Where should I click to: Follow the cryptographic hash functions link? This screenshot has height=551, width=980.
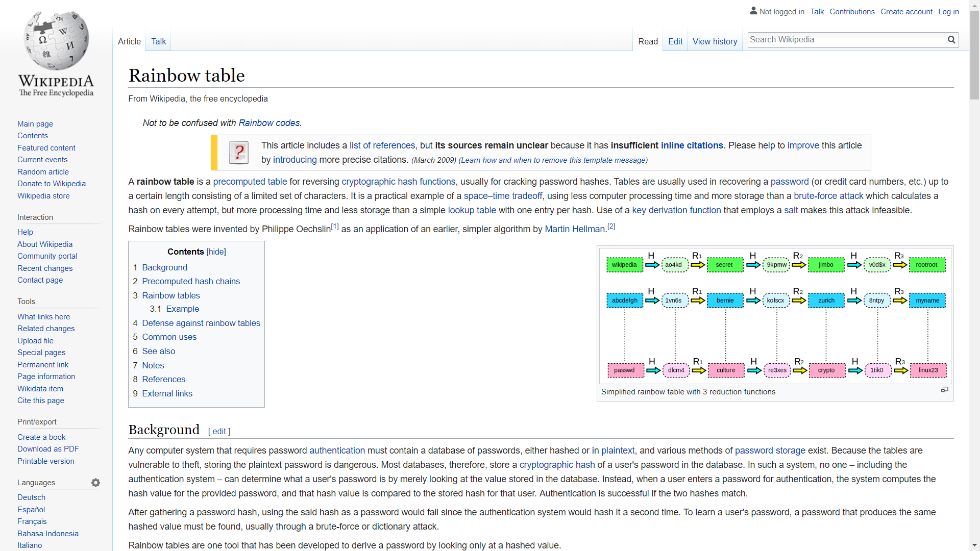[x=398, y=182]
